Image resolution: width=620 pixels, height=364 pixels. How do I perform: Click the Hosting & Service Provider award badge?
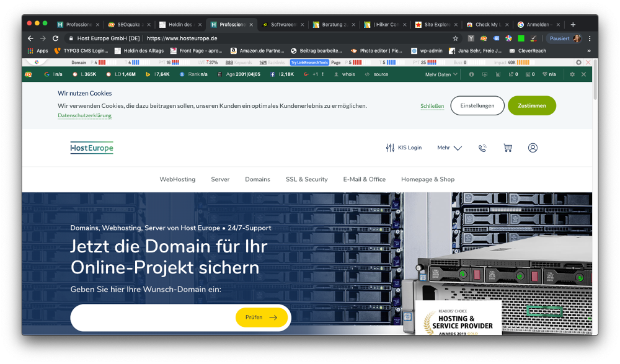pos(458,317)
